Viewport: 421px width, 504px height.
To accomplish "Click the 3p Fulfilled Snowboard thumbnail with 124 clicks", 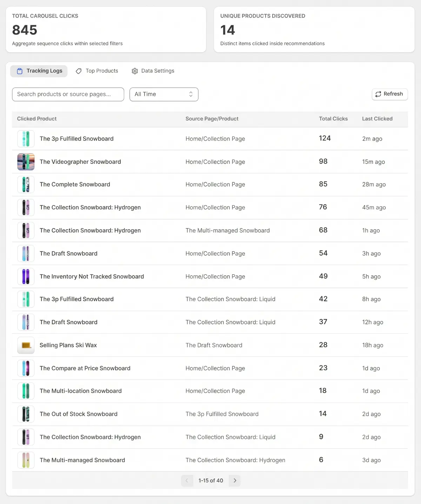I will point(26,139).
